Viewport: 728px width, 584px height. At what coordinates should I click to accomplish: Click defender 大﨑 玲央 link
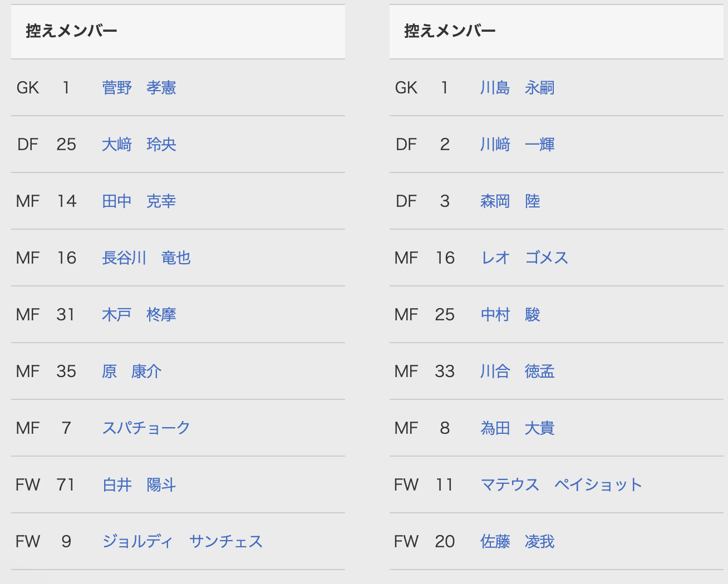[x=139, y=145]
